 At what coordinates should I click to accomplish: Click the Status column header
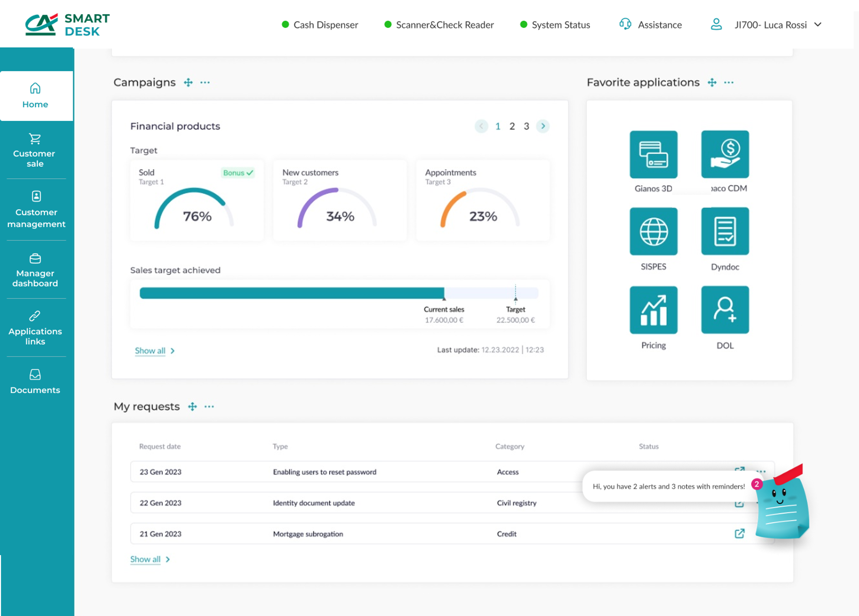pos(649,447)
